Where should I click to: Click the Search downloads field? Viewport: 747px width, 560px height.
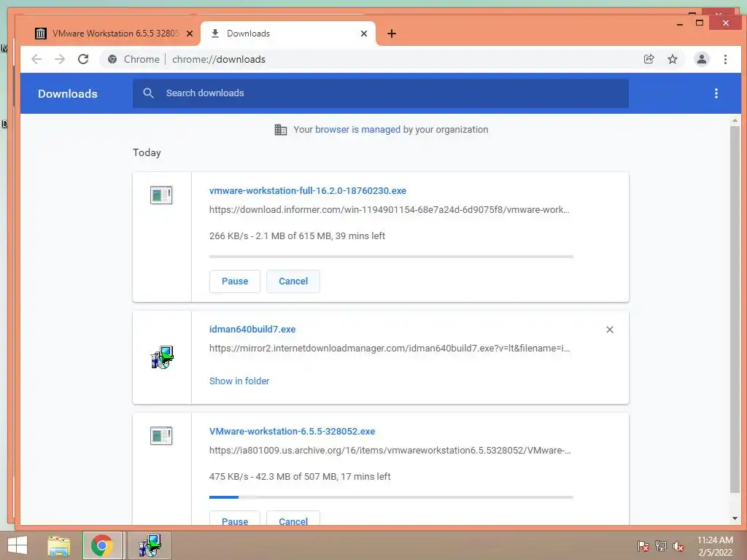click(x=381, y=93)
